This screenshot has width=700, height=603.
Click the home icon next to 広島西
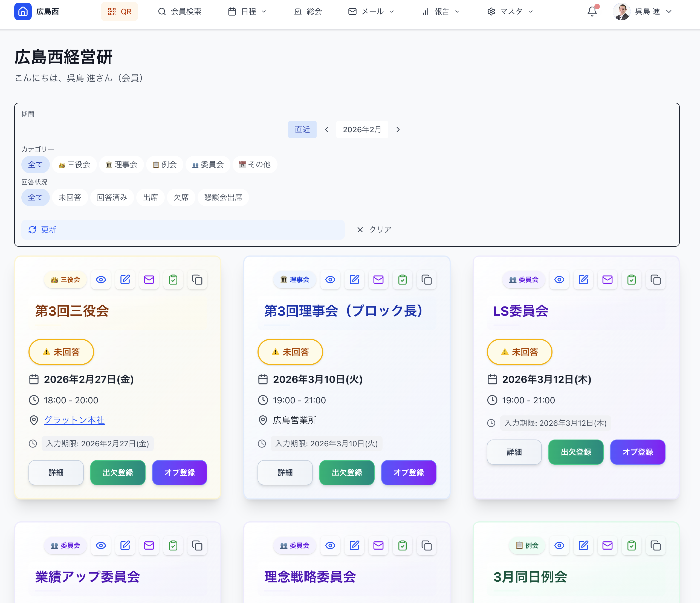click(x=23, y=11)
